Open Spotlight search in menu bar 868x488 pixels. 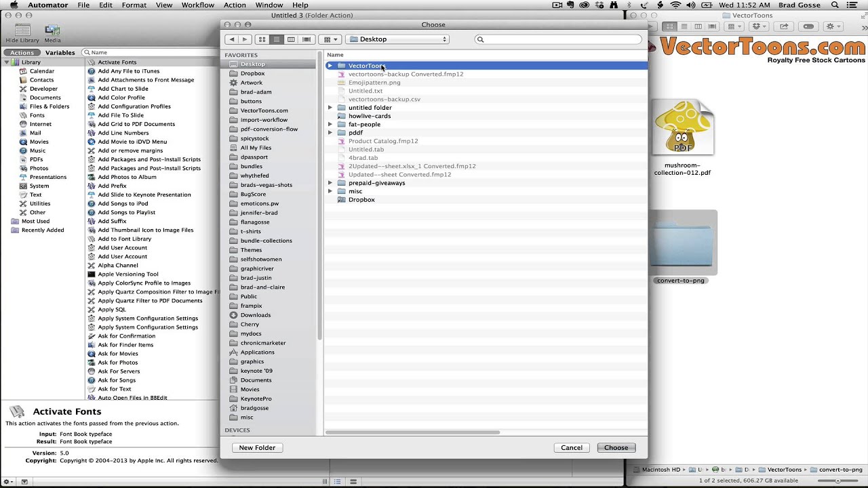point(851,5)
